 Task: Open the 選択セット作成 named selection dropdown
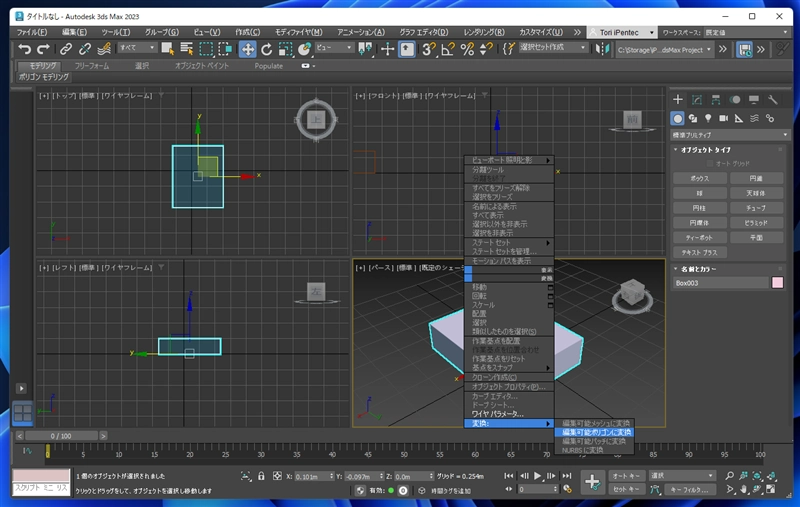click(553, 47)
